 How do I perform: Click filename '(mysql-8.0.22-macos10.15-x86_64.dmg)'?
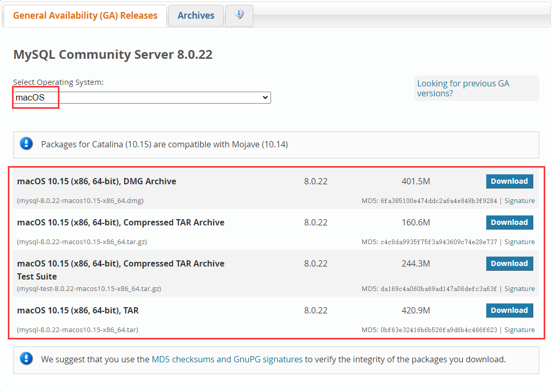coord(80,201)
